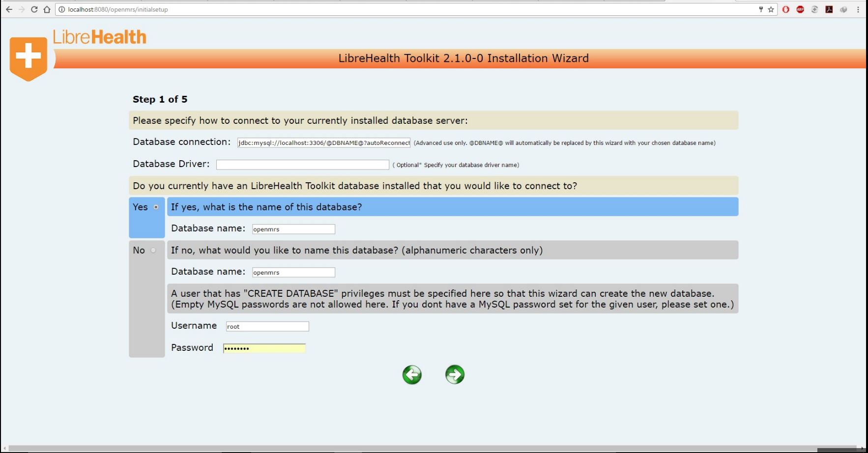Click the LibreHealth wordmark text
Viewport: 868px width, 453px height.
pos(100,37)
